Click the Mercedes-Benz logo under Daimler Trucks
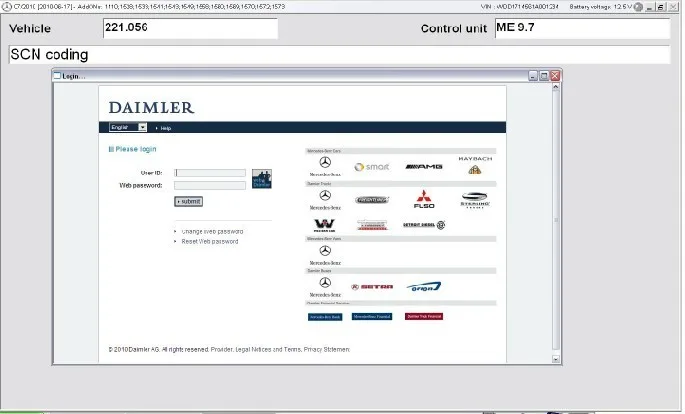The height and width of the screenshot is (414, 685). click(x=325, y=200)
